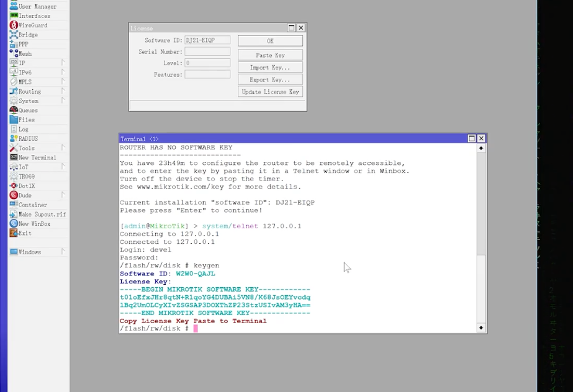This screenshot has width=573, height=392.
Task: Click the Serial Number field
Action: [x=207, y=51]
